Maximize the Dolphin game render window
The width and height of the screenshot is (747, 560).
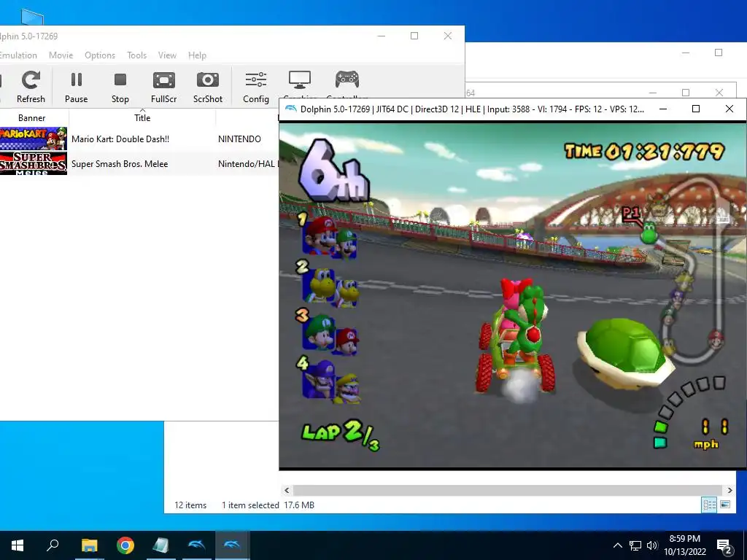point(695,109)
